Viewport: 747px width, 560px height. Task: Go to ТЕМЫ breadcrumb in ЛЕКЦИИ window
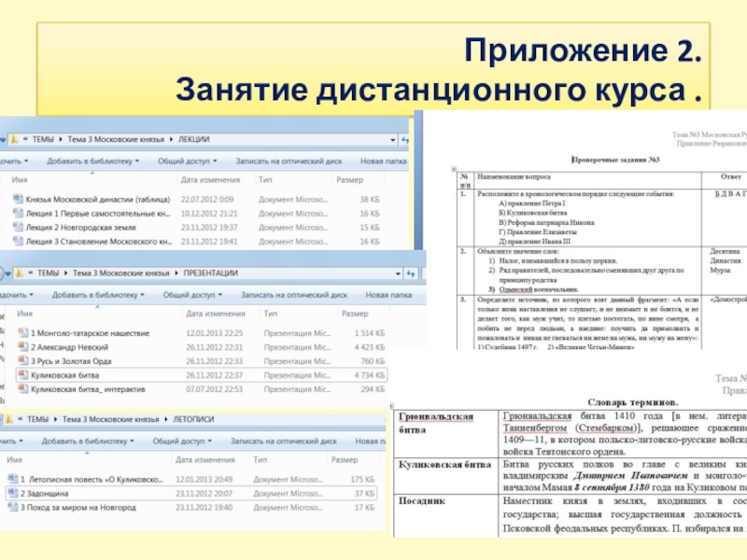point(43,139)
